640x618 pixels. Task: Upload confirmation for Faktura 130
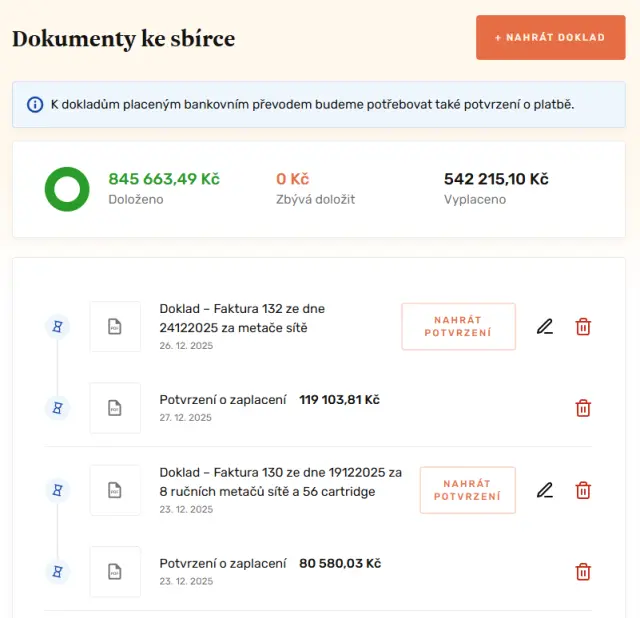tap(467, 490)
